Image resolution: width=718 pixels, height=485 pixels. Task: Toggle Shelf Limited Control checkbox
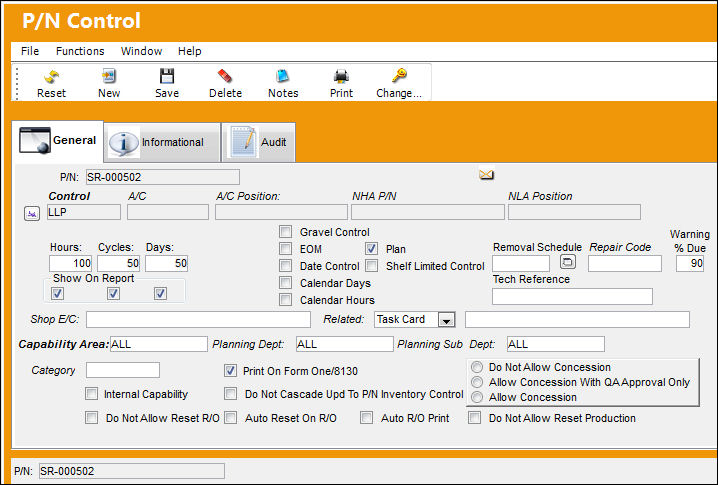click(371, 266)
